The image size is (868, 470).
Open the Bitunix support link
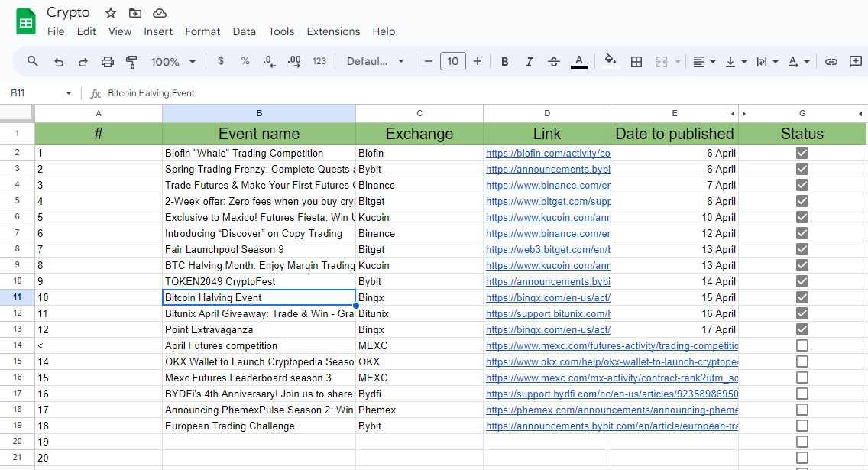pyautogui.click(x=548, y=314)
